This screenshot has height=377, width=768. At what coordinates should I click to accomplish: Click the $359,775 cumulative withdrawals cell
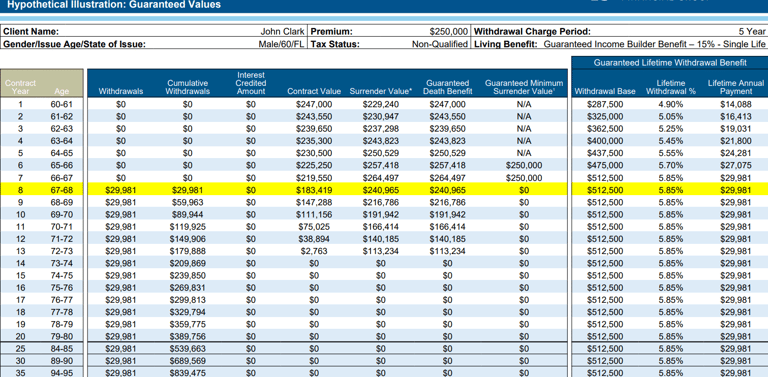[188, 325]
